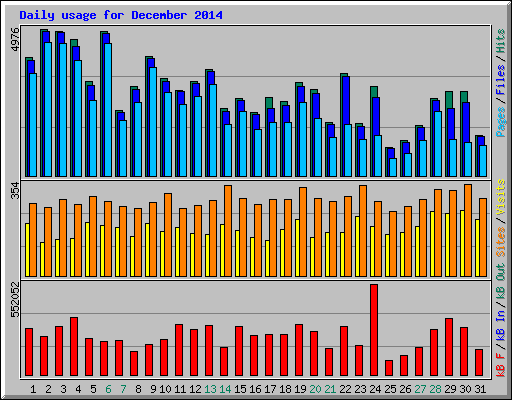The height and width of the screenshot is (400, 512).
Task: Click the Pages / Files / Hits legend
Action: pyautogui.click(x=500, y=83)
